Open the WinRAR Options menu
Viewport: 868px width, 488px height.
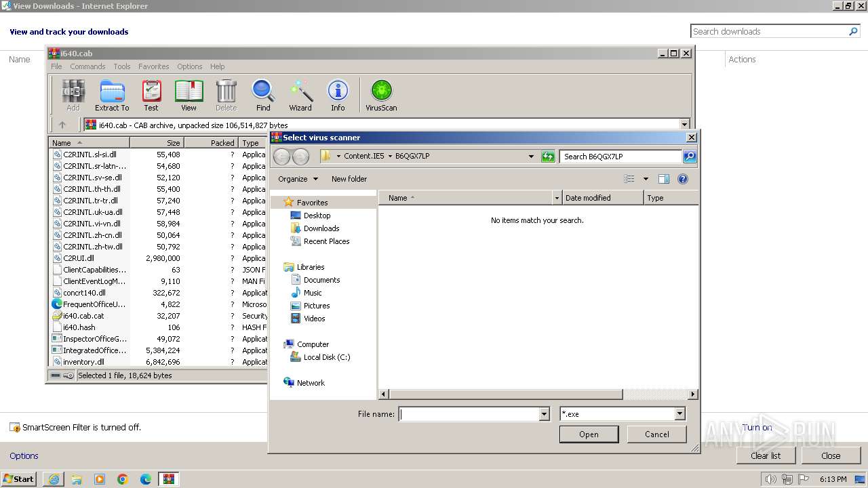[x=190, y=66]
